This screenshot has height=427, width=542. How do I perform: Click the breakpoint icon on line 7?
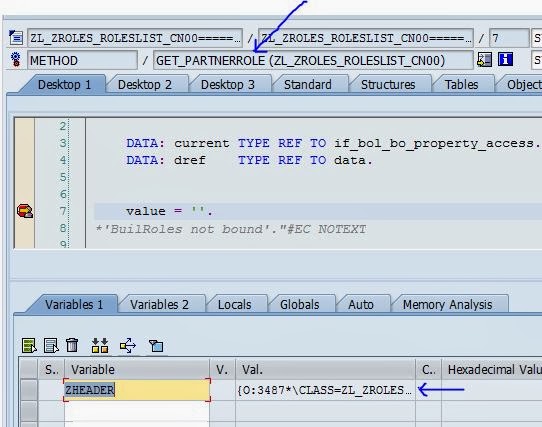tap(25, 211)
